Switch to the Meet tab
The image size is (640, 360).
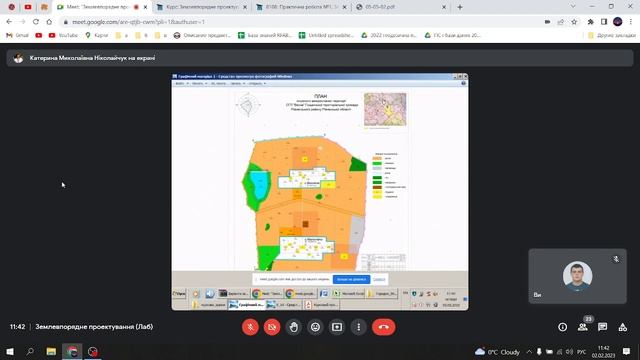point(98,7)
